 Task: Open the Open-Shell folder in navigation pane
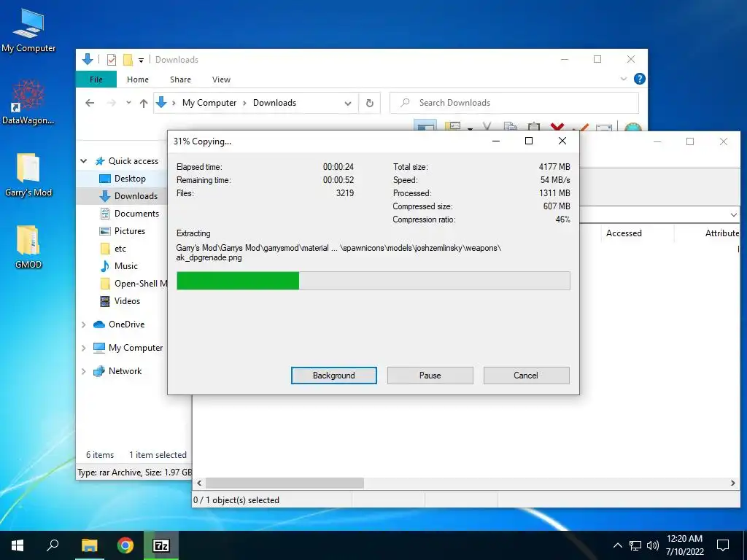(x=133, y=284)
